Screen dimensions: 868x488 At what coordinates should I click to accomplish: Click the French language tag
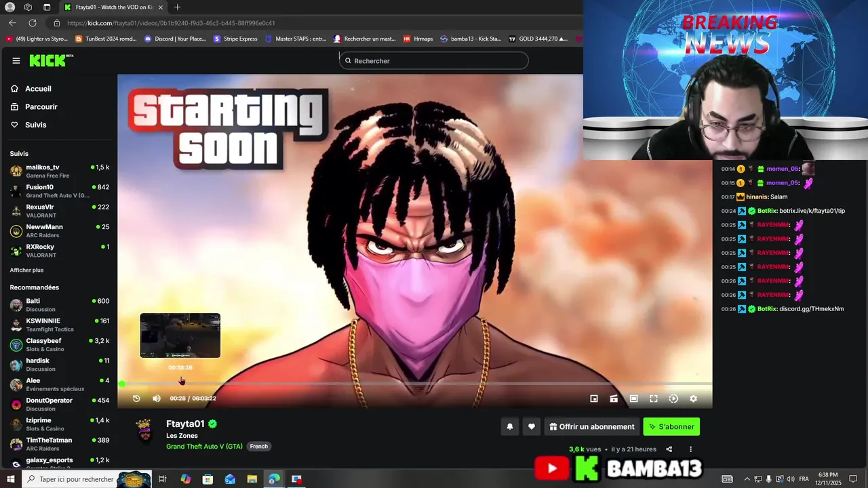(x=258, y=446)
